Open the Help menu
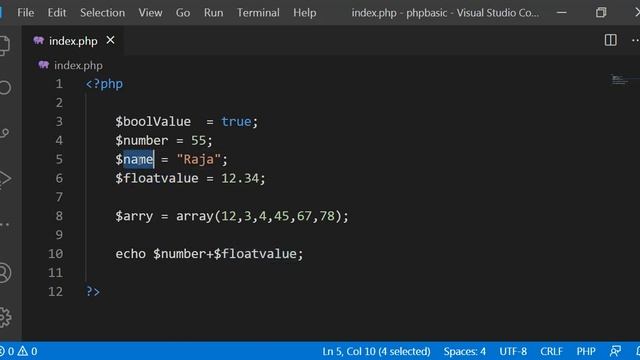The width and height of the screenshot is (640, 360). coord(304,13)
